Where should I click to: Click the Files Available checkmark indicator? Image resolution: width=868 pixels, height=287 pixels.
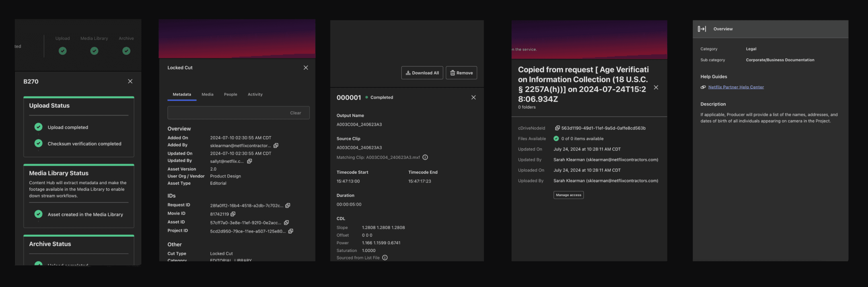556,138
